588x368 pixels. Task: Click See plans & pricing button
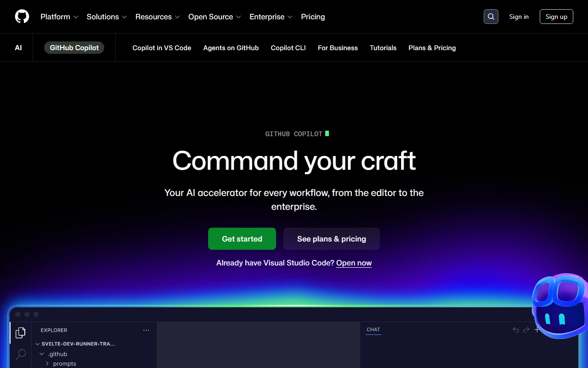pyautogui.click(x=331, y=239)
